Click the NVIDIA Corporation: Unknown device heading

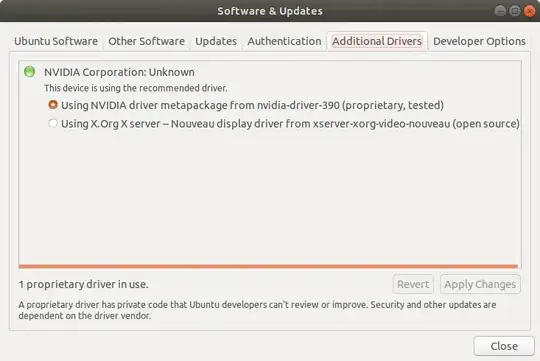pos(119,72)
